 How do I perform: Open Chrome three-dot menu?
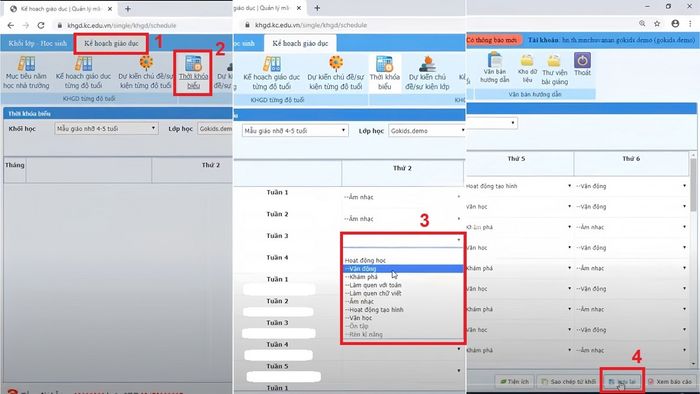[690, 23]
